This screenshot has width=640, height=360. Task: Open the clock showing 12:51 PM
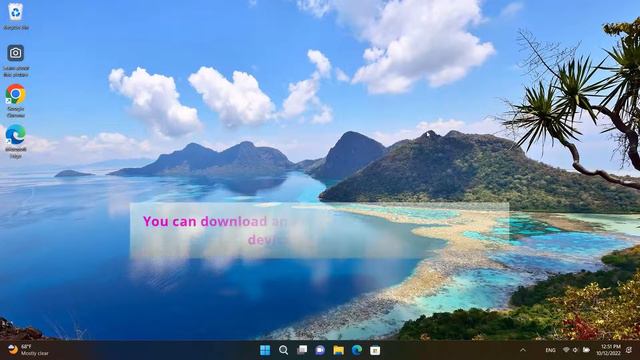(608, 350)
